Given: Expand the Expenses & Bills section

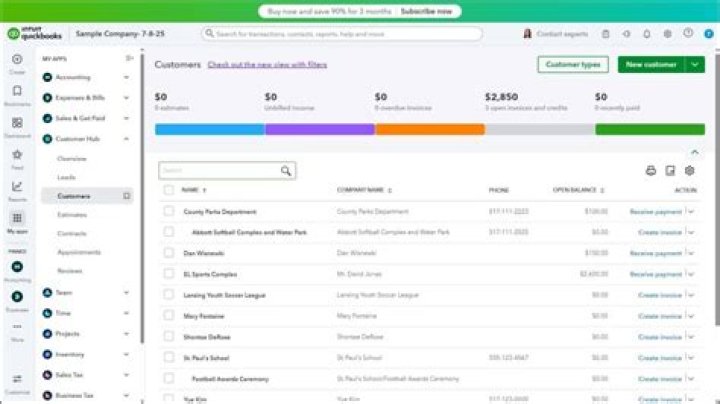Looking at the screenshot, I should (x=126, y=98).
